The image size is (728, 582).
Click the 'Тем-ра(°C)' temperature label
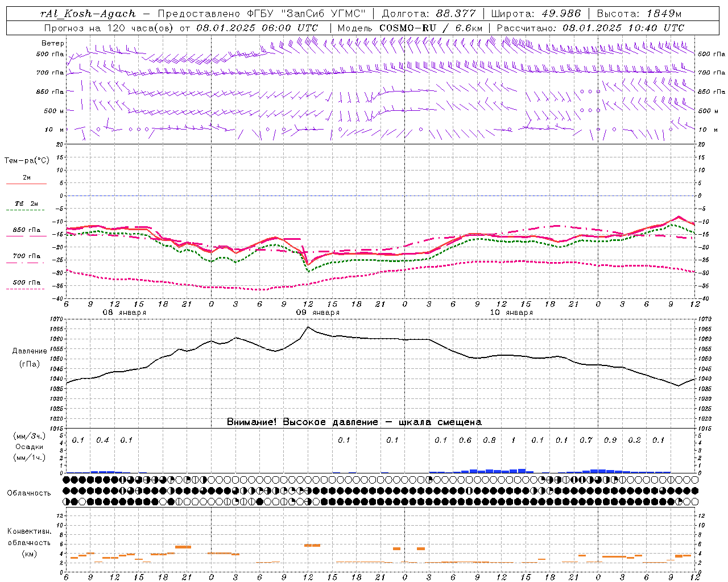tap(27, 161)
